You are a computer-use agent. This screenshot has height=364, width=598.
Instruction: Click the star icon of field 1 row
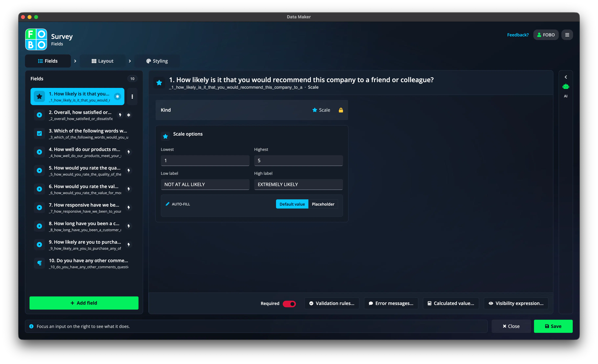tap(39, 97)
